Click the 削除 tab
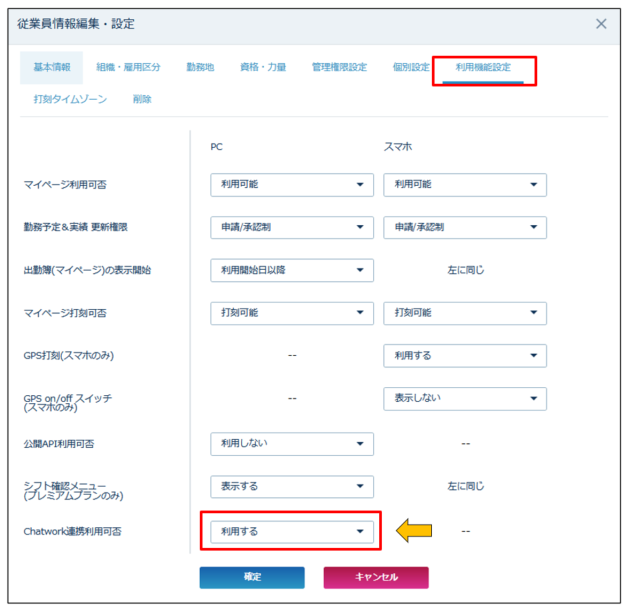 click(142, 99)
